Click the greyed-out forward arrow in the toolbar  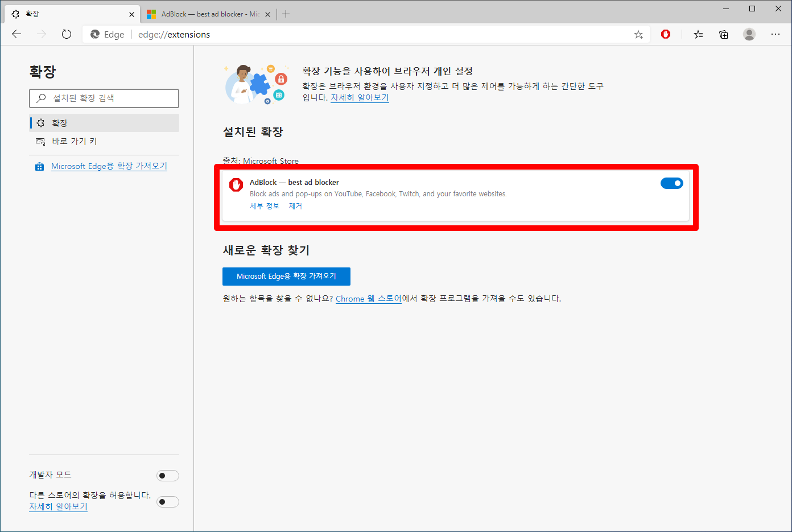point(42,34)
